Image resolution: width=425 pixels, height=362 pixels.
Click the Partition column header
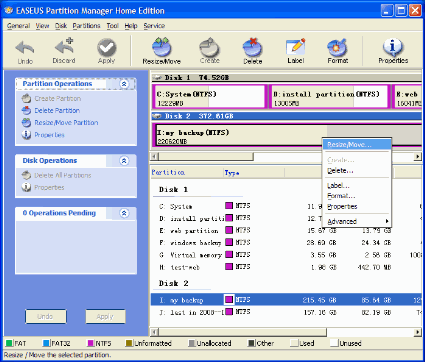click(x=187, y=172)
